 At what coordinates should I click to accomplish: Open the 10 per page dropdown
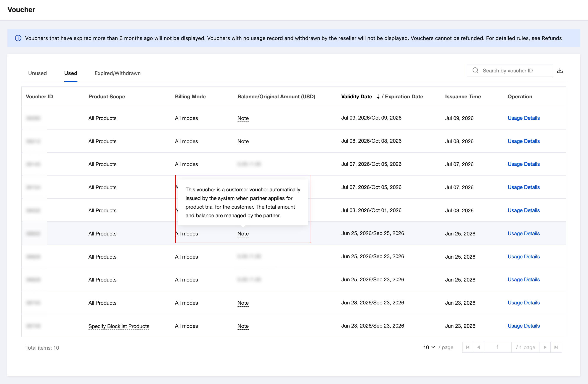click(429, 347)
